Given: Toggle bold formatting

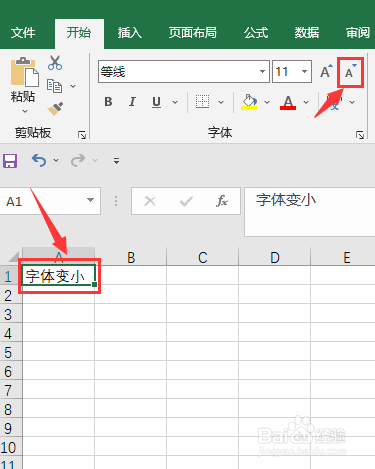Looking at the screenshot, I should (108, 102).
